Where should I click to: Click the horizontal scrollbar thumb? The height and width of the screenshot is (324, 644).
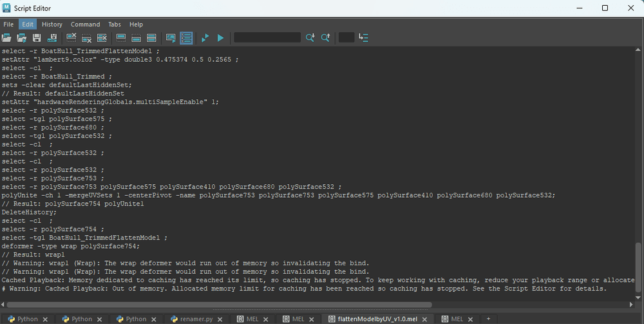click(x=220, y=305)
